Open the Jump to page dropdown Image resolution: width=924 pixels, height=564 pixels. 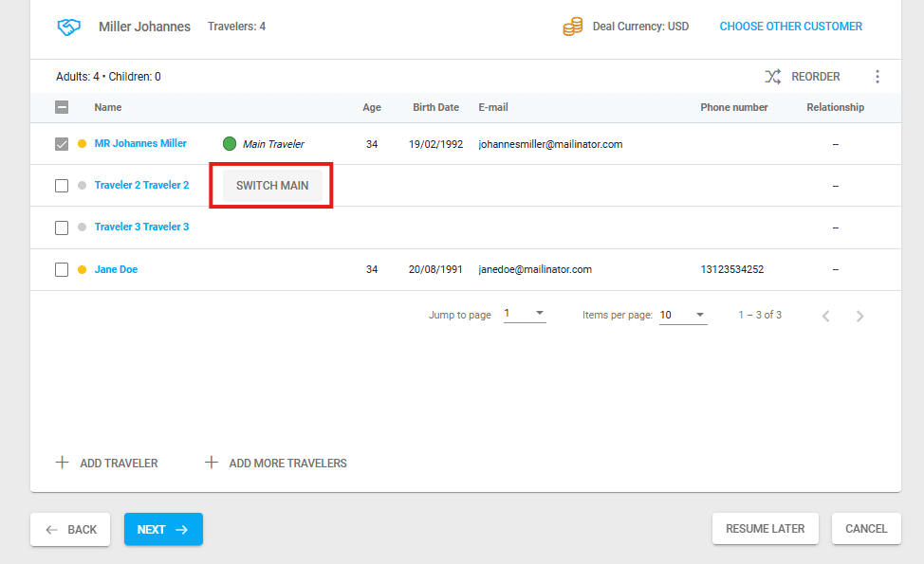coord(524,315)
